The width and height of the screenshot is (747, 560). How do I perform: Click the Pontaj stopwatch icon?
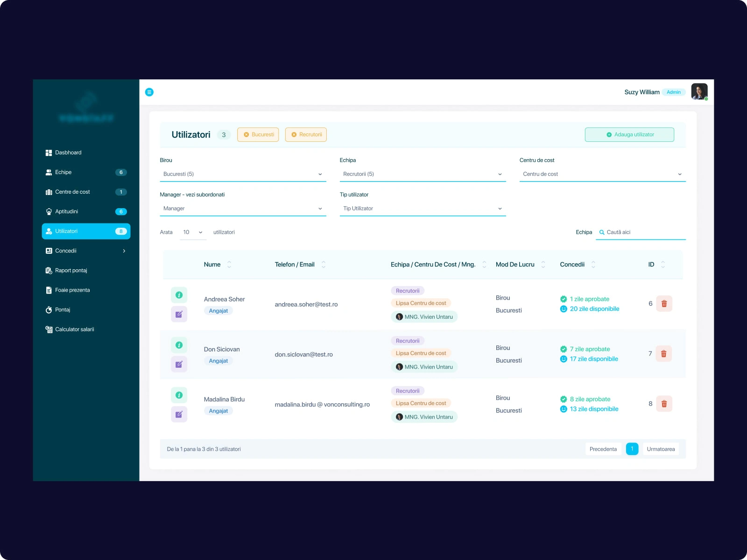click(x=49, y=309)
